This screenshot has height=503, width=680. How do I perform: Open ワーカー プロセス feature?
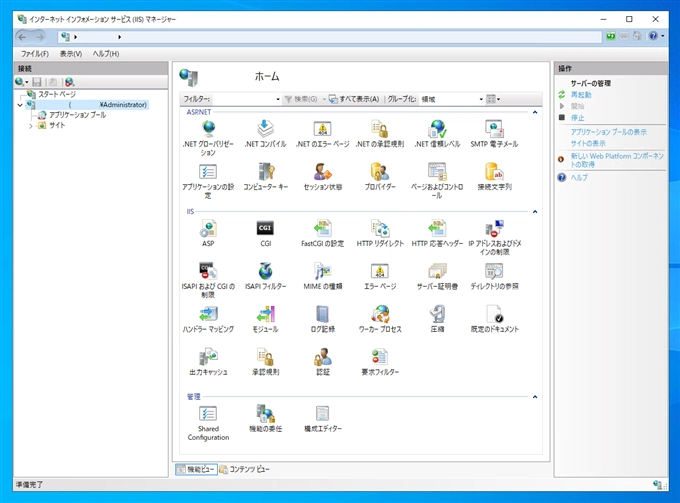tap(380, 319)
